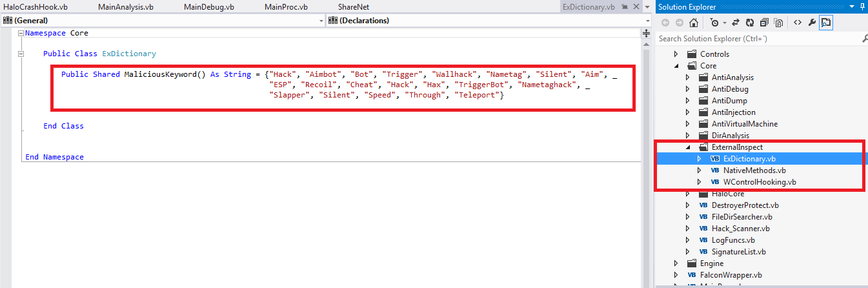Toggle Preview Selected Items icon
This screenshot has width=868, height=288.
827,23
